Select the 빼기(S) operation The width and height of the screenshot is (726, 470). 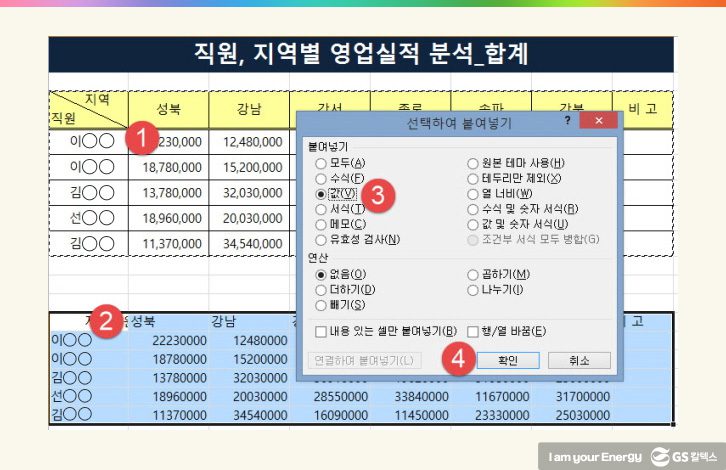click(x=321, y=305)
